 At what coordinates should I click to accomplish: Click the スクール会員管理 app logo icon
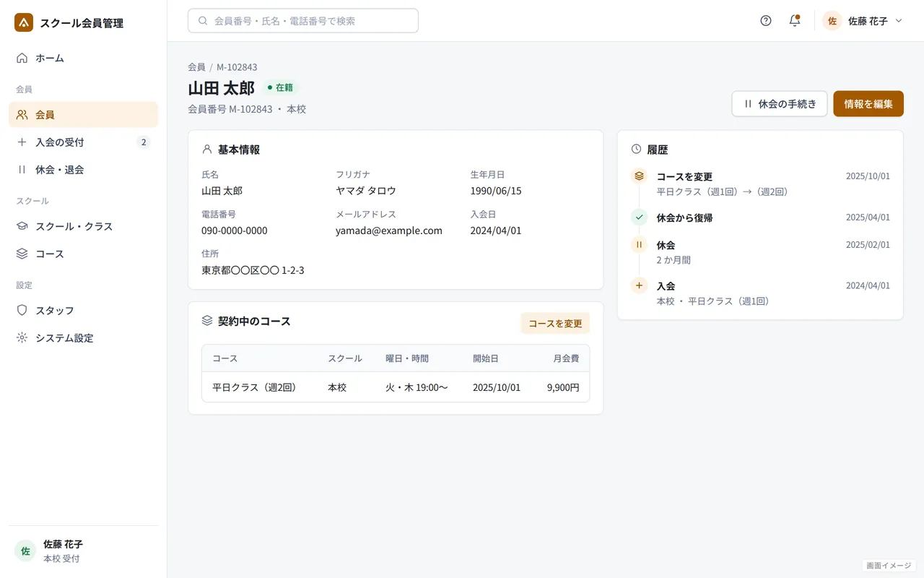pos(24,22)
